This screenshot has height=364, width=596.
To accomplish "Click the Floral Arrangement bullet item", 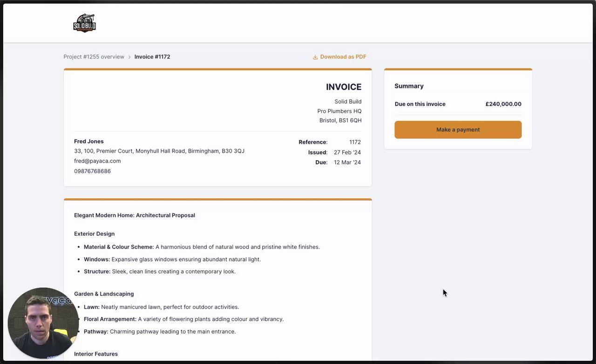I will coord(183,319).
